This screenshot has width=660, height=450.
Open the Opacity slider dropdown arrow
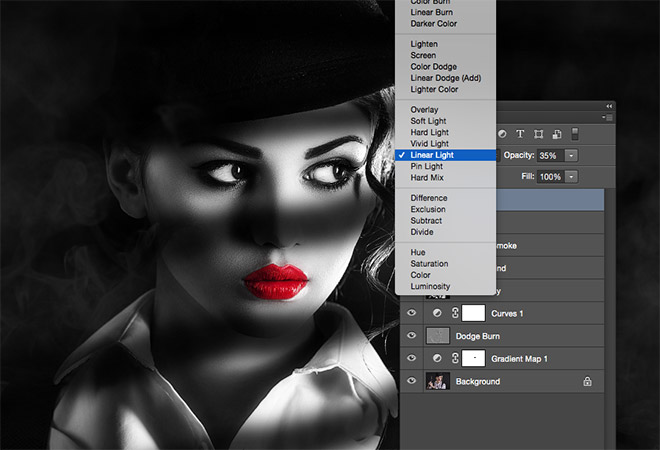coord(571,156)
